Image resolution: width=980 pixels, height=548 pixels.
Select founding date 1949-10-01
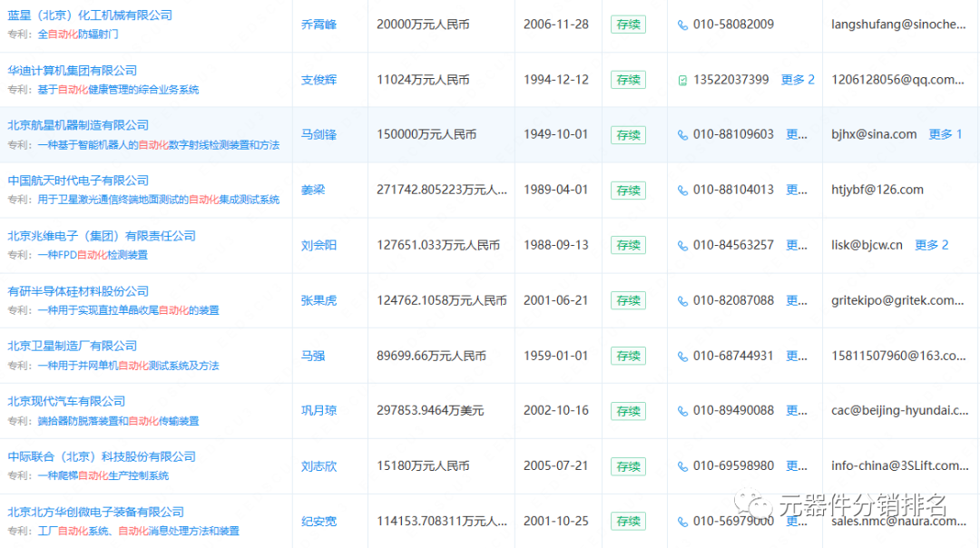(555, 134)
